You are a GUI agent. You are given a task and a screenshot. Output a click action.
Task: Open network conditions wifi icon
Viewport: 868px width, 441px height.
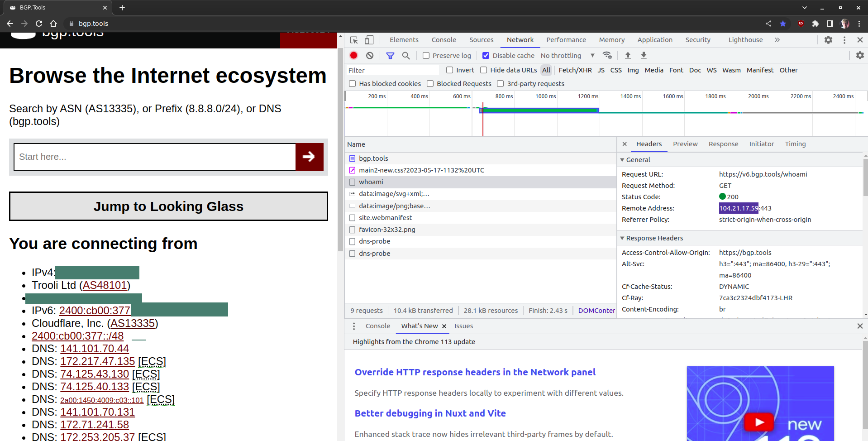(x=607, y=55)
